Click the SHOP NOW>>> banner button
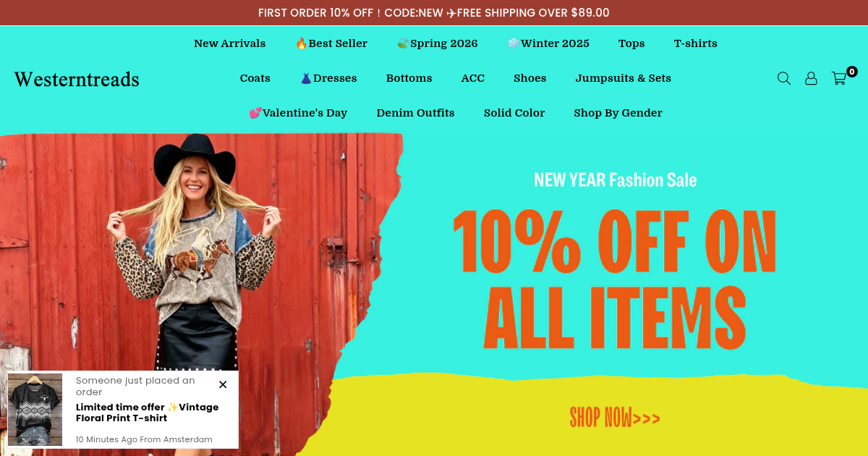This screenshot has height=456, width=868. [x=615, y=418]
